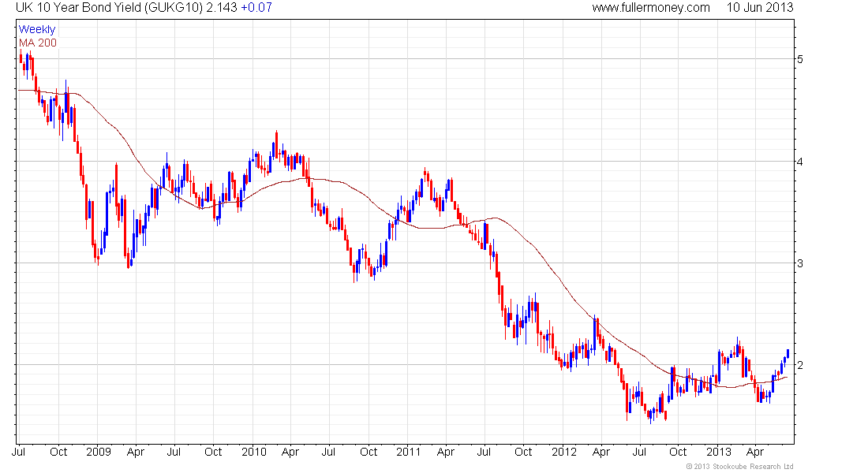This screenshot has height=473, width=868.
Task: Click the x-axis label '2010'
Action: (x=254, y=452)
